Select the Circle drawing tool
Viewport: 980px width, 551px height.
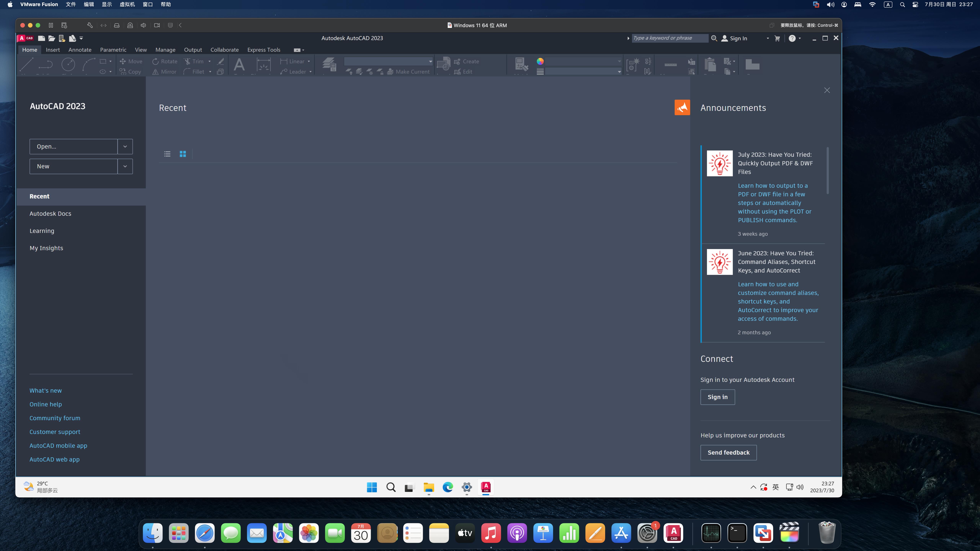click(68, 65)
